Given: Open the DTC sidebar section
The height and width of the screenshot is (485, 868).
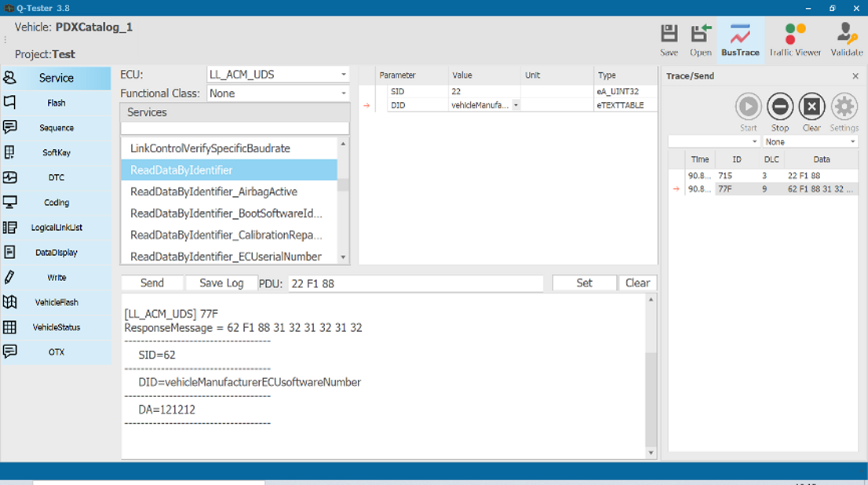Looking at the screenshot, I should coord(56,177).
